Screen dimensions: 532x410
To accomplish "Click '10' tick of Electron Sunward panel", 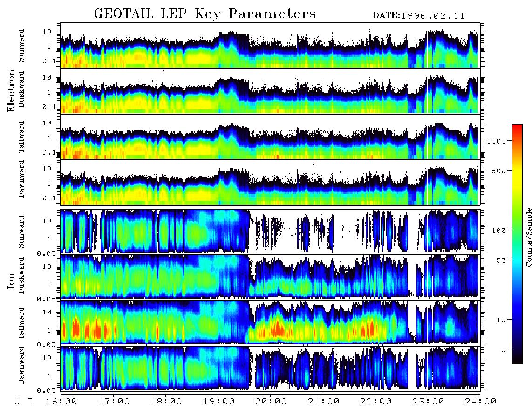I will (x=47, y=32).
